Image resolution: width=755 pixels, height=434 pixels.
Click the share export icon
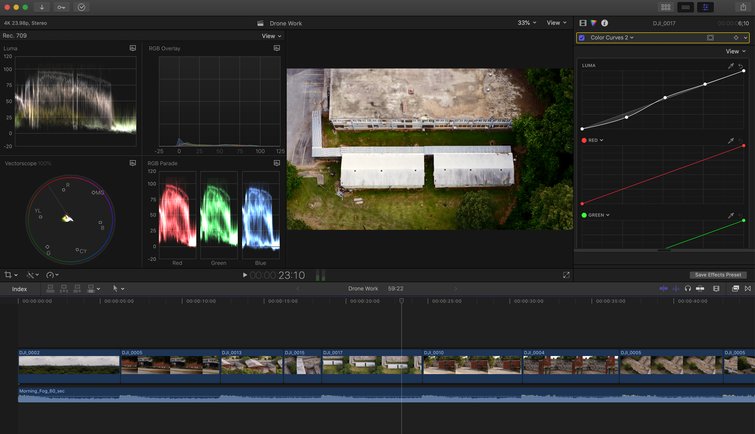point(741,7)
